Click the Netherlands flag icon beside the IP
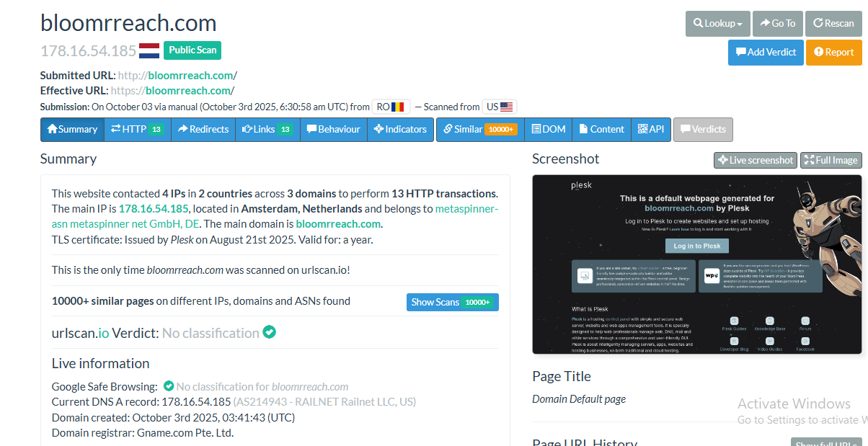 (149, 50)
